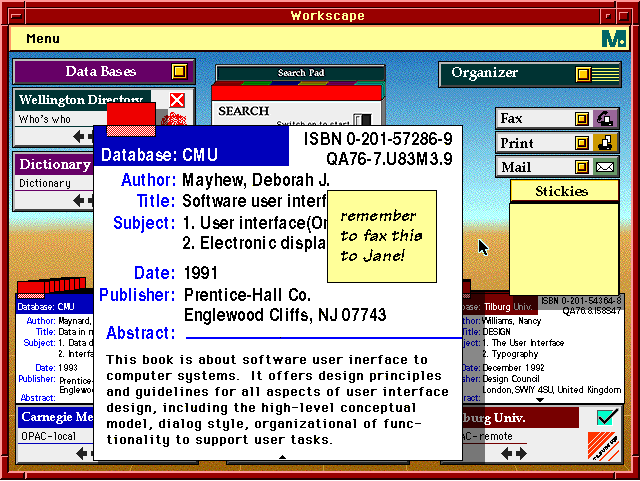640x481 pixels.
Task: Collapse abstract with up triangle at record bottom
Action: point(282,457)
